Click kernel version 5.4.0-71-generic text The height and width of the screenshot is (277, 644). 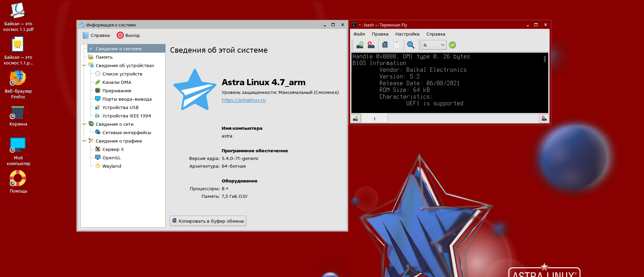pos(240,158)
